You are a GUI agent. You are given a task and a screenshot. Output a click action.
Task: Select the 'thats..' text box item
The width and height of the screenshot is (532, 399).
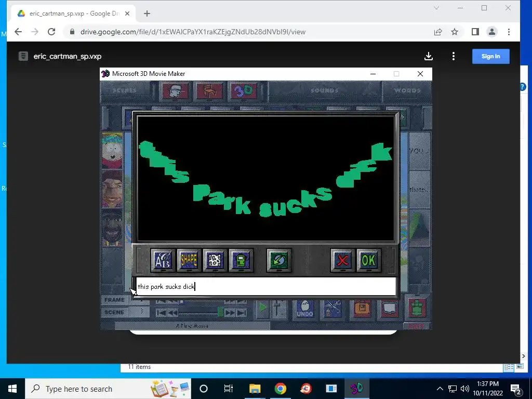pyautogui.click(x=419, y=189)
